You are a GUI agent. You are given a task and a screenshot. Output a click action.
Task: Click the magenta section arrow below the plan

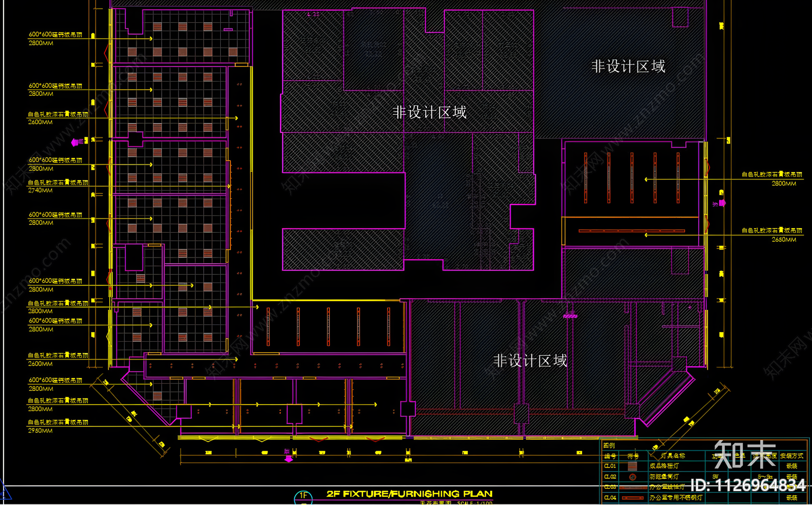[288, 459]
